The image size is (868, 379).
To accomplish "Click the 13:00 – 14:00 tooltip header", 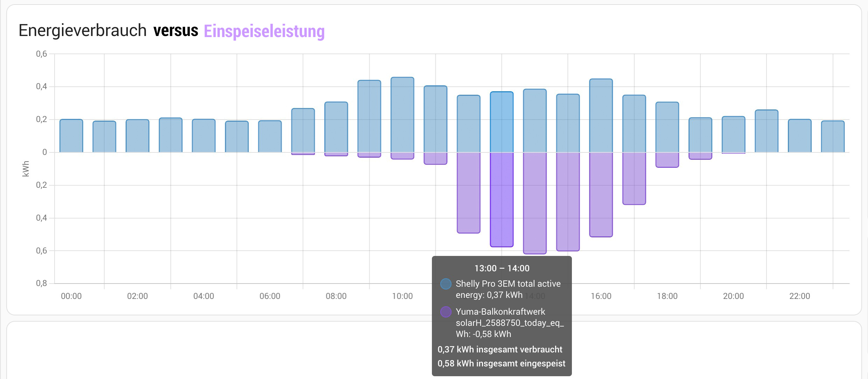I will click(502, 269).
